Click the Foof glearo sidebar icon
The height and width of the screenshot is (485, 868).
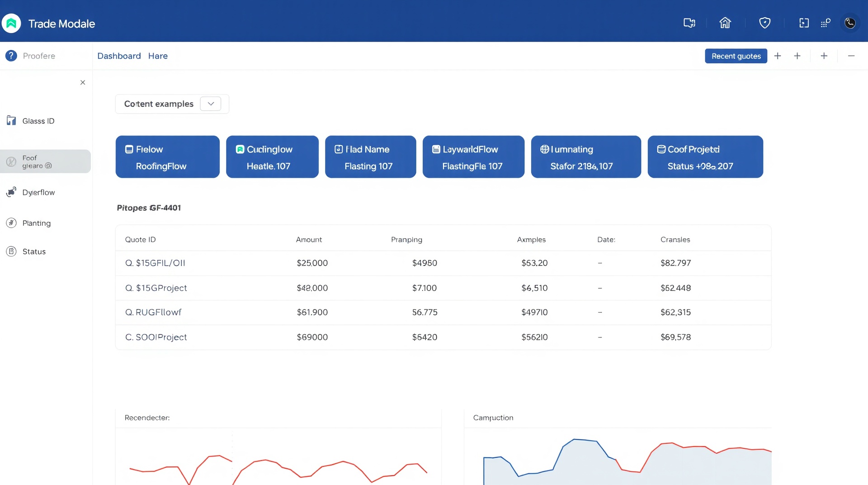tap(11, 162)
